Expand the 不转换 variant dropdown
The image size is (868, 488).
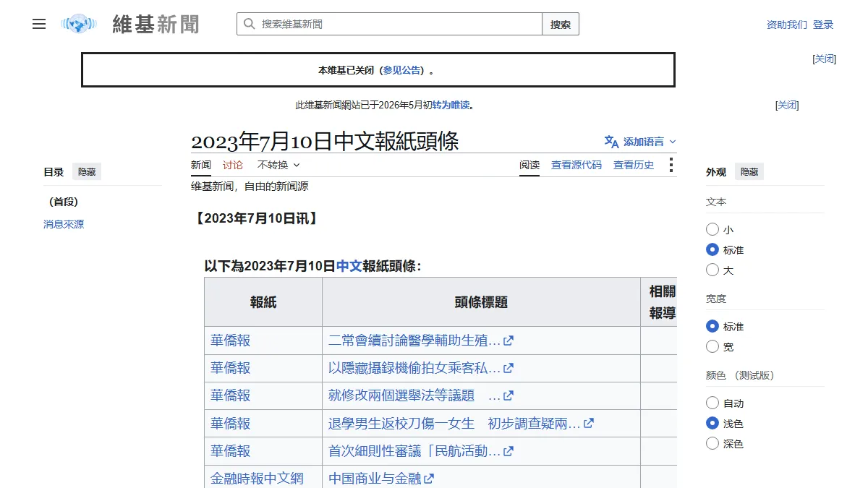278,165
